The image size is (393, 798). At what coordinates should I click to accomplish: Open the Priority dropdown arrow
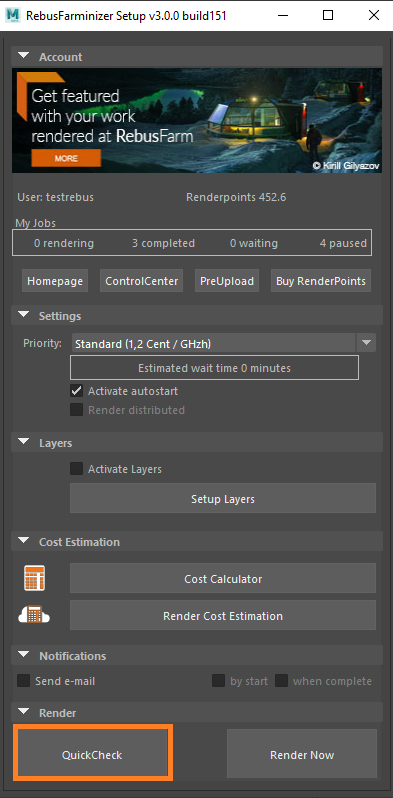[367, 344]
